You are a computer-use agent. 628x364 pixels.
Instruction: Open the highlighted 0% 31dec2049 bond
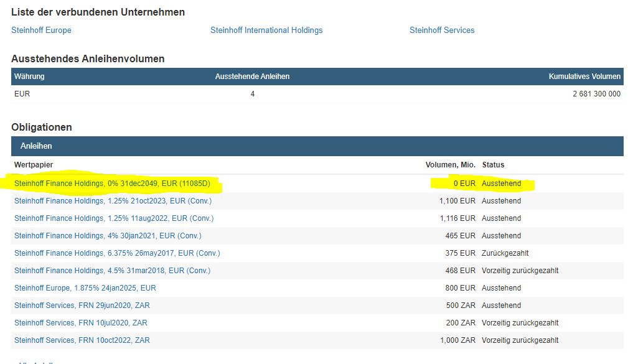click(x=112, y=184)
